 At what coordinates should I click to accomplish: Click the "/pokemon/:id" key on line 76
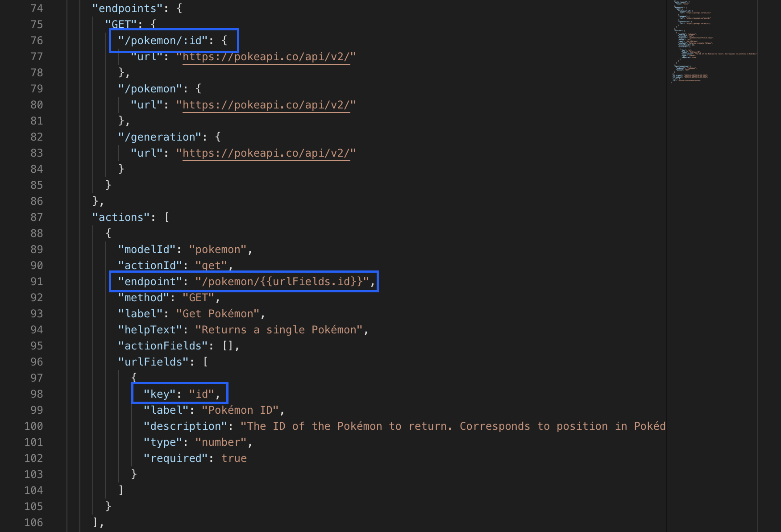[163, 41]
